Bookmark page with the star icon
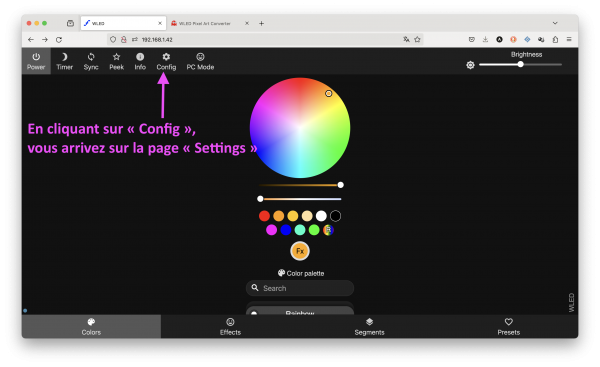 (417, 39)
